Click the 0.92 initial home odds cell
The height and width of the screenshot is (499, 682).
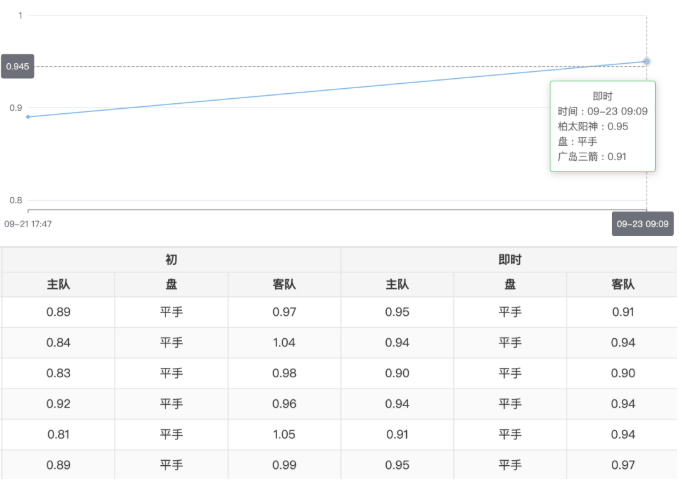(58, 404)
